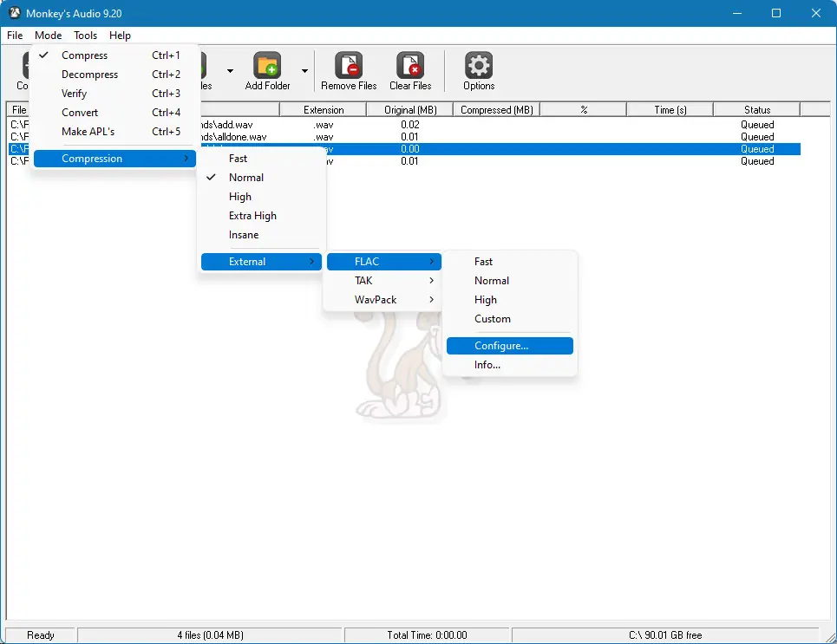Click the Clear Files toolbar icon
The image size is (837, 644).
pos(410,65)
